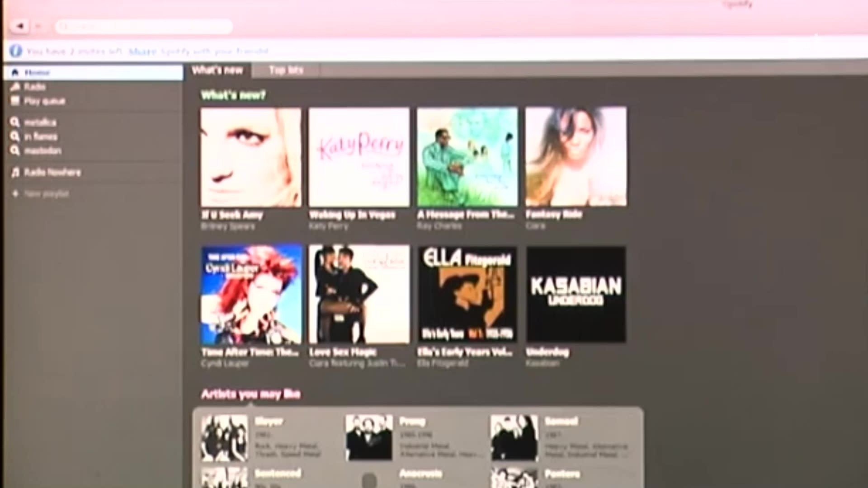Click the info icon in notification bar
This screenshot has width=868, height=488.
point(16,51)
